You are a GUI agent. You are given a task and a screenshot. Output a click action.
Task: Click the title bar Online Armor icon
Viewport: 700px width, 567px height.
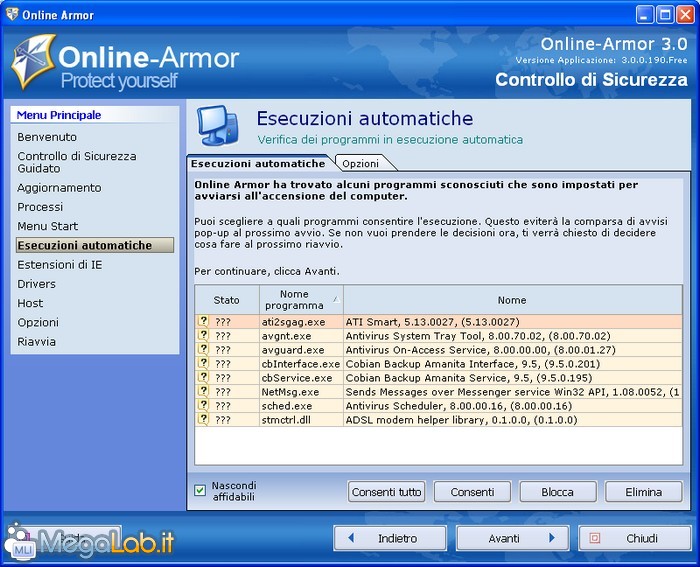pos(12,14)
